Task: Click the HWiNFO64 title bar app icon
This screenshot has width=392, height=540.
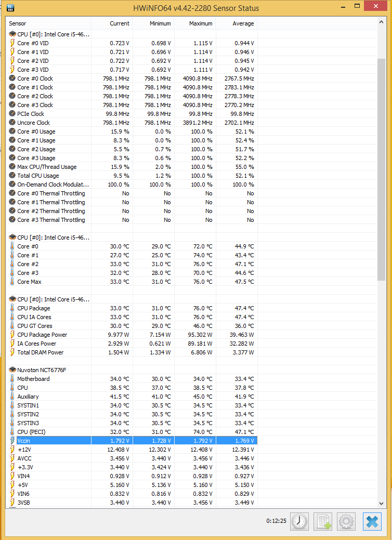Action: [10, 8]
